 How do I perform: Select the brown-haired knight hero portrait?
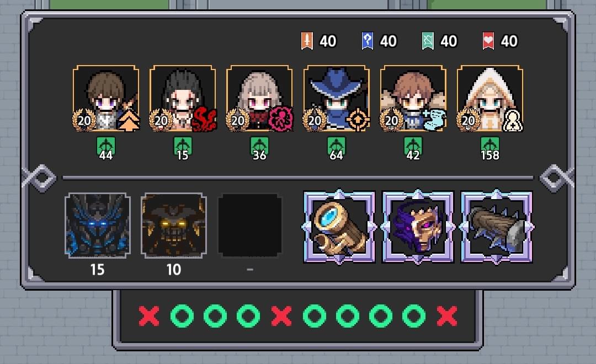pyautogui.click(x=105, y=98)
